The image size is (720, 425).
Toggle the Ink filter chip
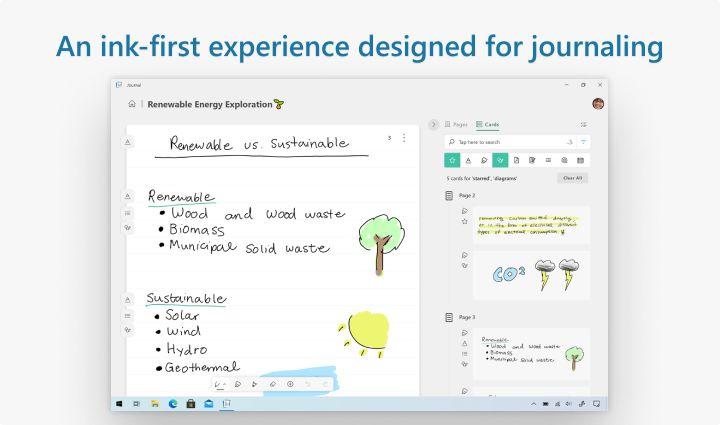pyautogui.click(x=484, y=160)
